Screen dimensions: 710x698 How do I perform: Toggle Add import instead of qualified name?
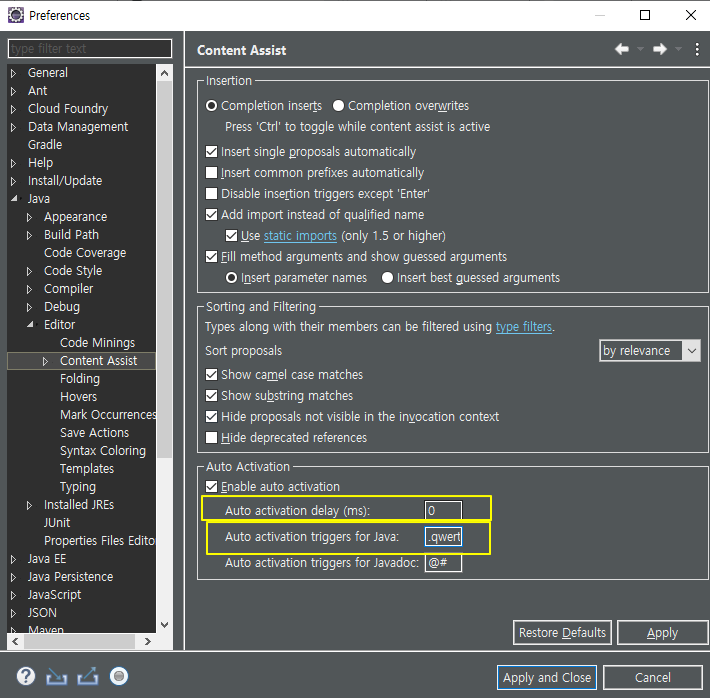211,214
